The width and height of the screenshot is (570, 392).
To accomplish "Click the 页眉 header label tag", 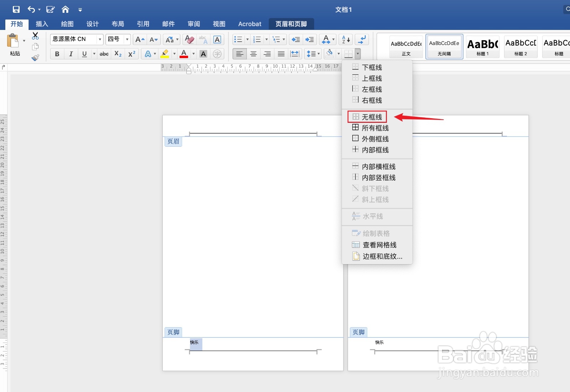I will pyautogui.click(x=173, y=141).
